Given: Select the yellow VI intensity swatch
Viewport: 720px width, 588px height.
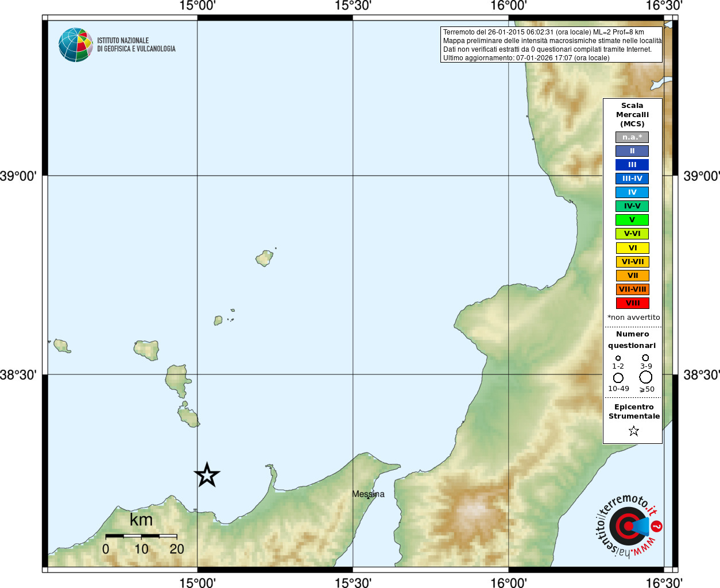Looking at the screenshot, I should [x=632, y=248].
